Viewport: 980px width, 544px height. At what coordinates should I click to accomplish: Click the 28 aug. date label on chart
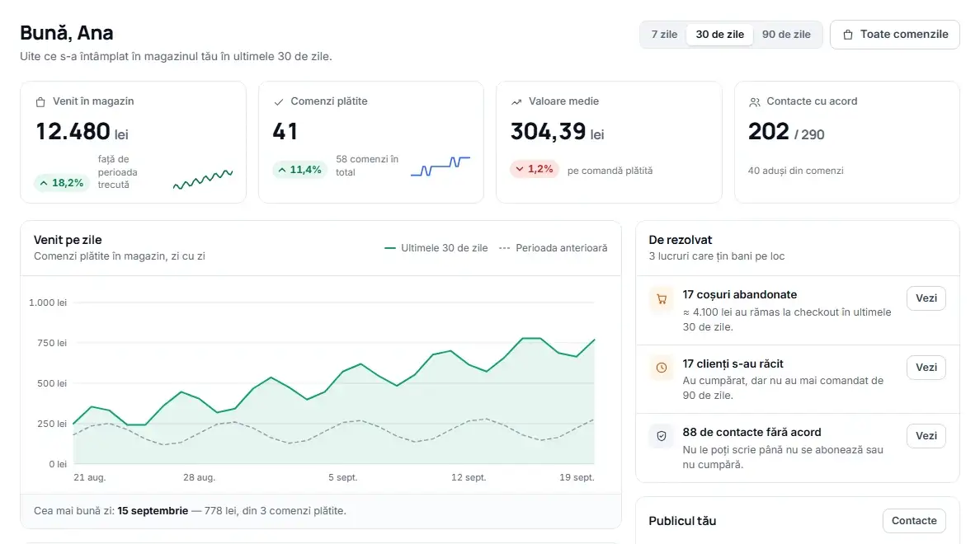pyautogui.click(x=199, y=478)
